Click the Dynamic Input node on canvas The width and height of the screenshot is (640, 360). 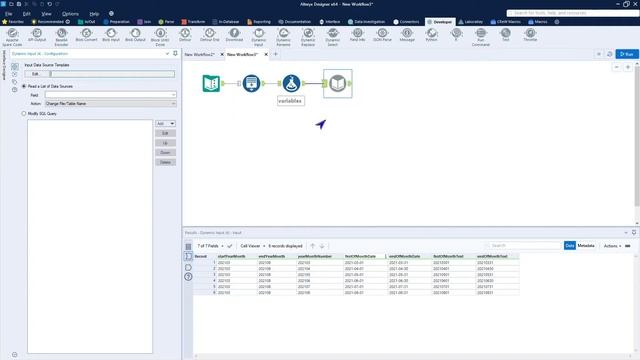click(338, 83)
